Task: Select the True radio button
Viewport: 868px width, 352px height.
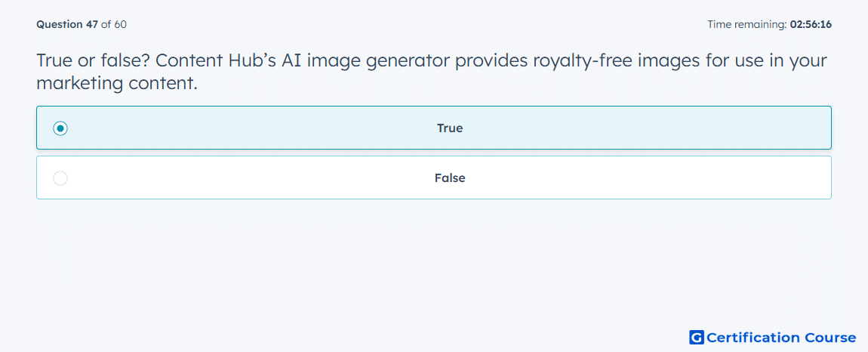Action: pyautogui.click(x=60, y=128)
